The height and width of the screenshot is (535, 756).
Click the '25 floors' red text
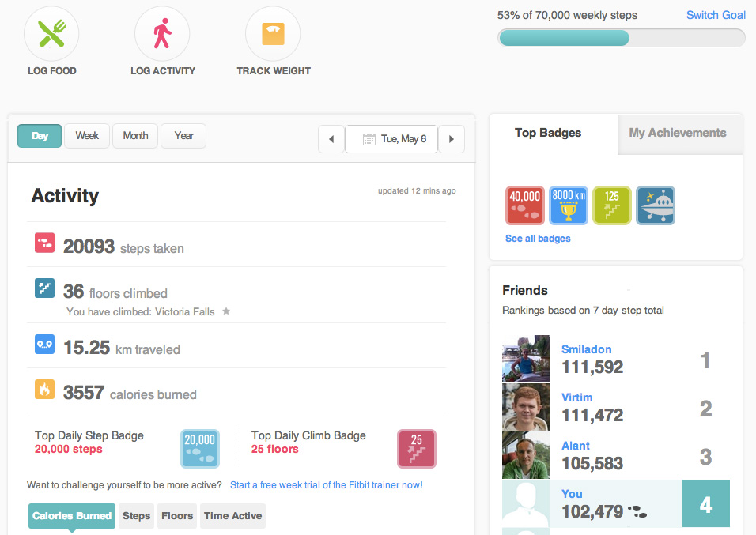click(x=275, y=449)
